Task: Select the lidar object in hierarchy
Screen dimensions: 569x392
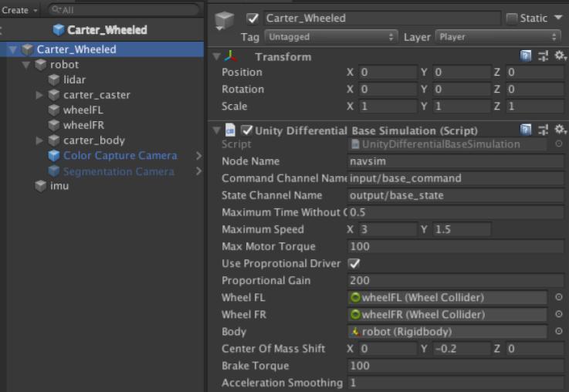Action: coord(74,79)
